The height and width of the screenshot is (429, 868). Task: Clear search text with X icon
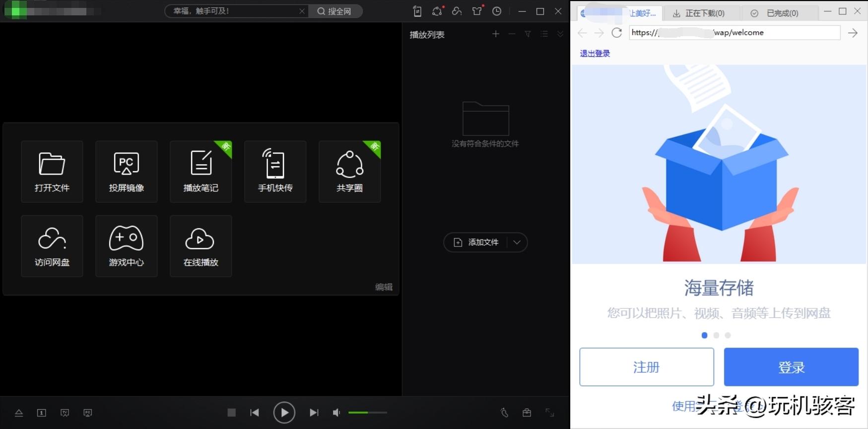click(x=302, y=11)
